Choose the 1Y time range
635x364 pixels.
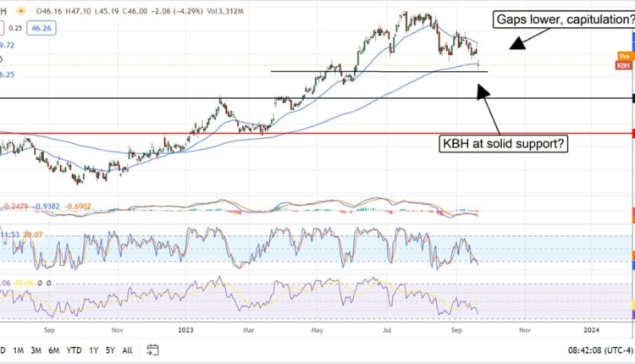(93, 350)
